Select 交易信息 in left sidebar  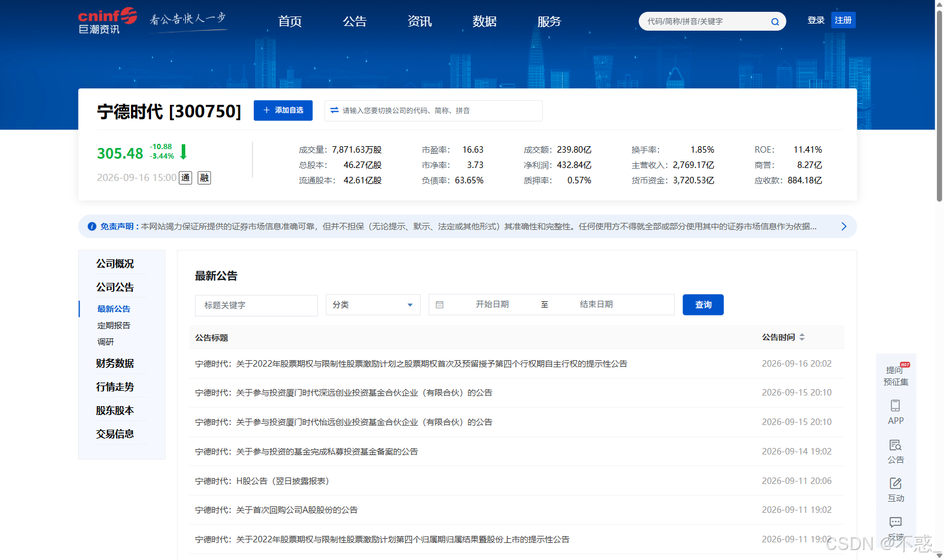[115, 434]
